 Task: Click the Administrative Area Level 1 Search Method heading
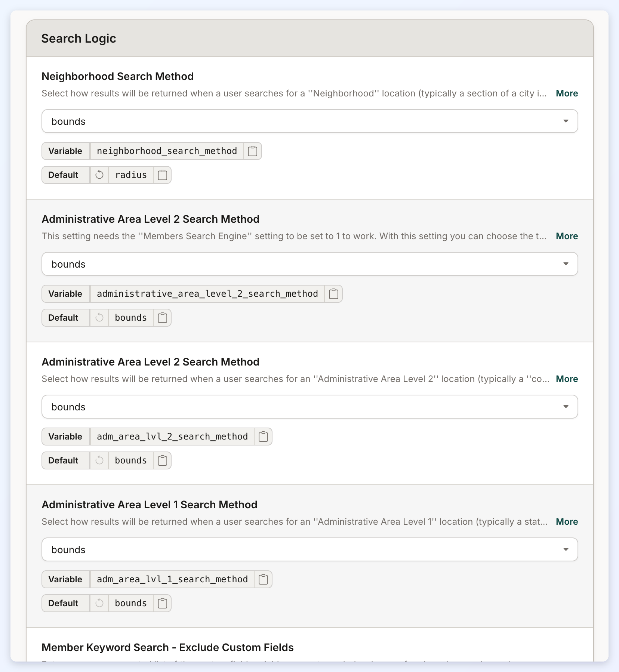click(x=150, y=505)
